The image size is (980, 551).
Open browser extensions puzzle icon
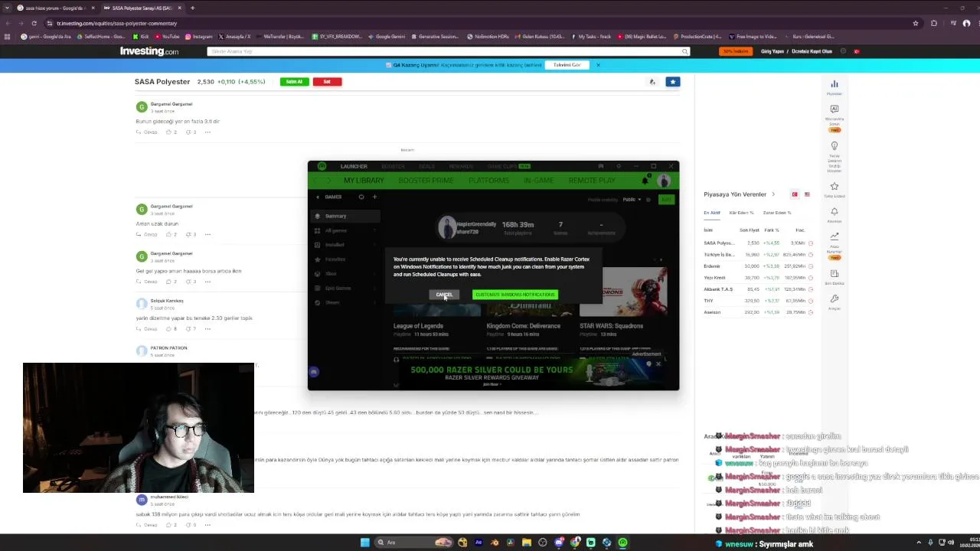pos(933,23)
